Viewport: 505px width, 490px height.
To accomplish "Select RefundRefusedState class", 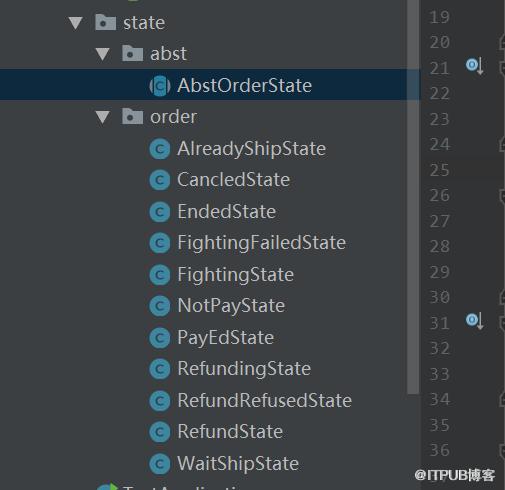I will [x=265, y=400].
